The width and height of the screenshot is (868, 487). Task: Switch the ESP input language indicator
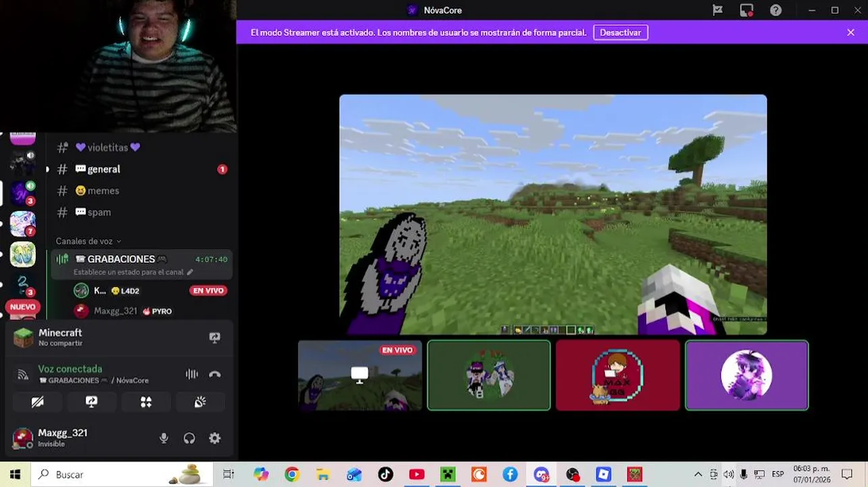click(x=777, y=475)
